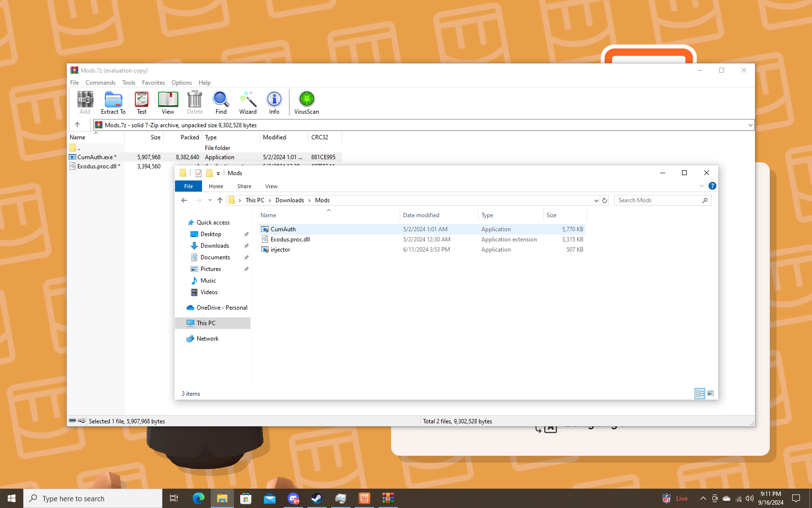Select the injector application file
The height and width of the screenshot is (508, 812).
[x=423, y=250]
